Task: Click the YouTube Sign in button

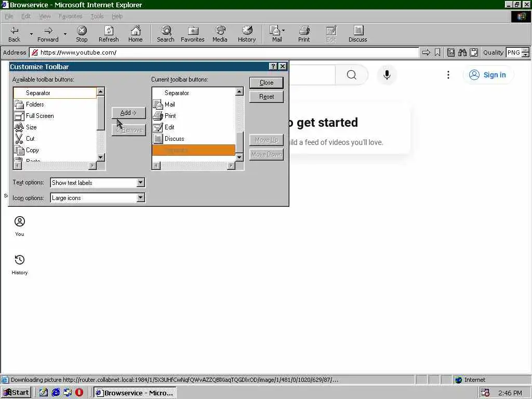Action: click(x=488, y=75)
